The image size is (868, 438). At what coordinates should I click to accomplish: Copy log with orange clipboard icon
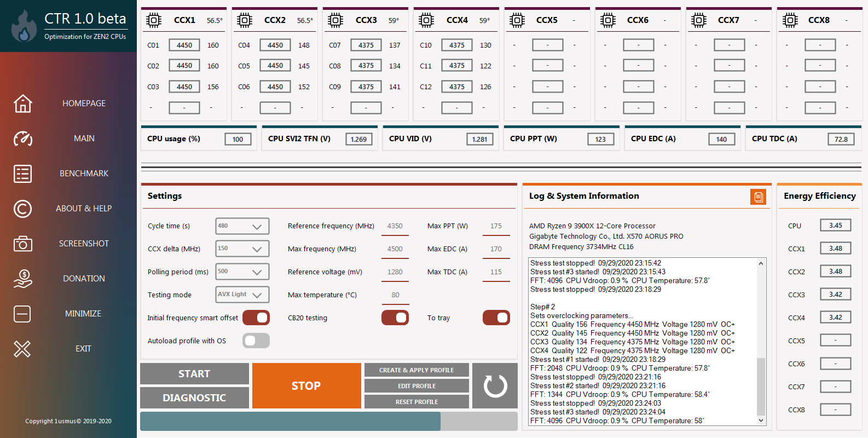tap(758, 197)
